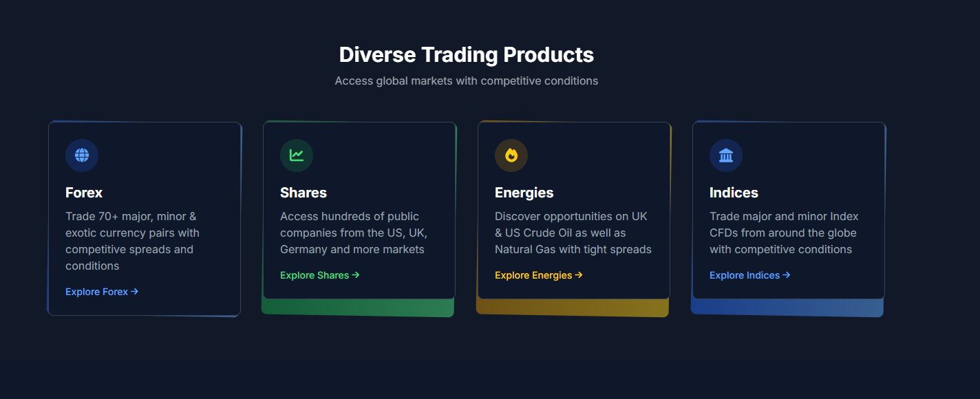Click the Indices bank building icon
This screenshot has width=980, height=399.
click(726, 155)
